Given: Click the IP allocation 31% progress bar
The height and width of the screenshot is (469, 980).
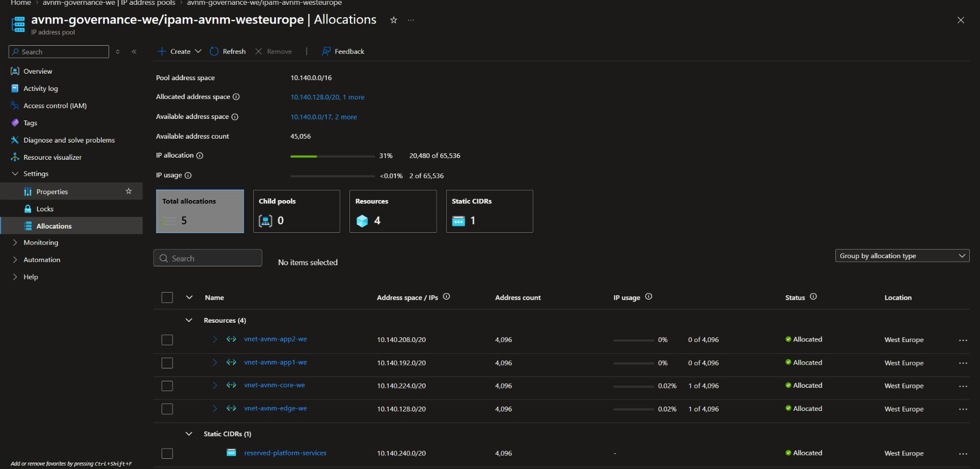Looking at the screenshot, I should [333, 157].
